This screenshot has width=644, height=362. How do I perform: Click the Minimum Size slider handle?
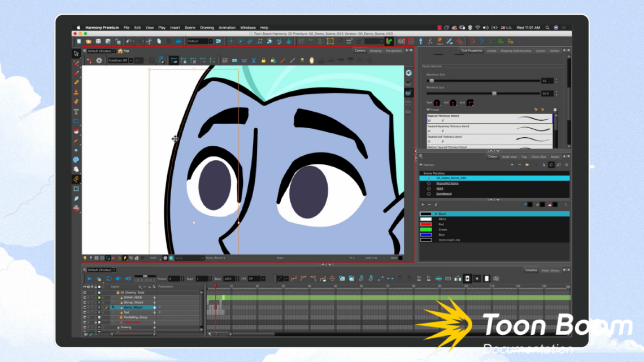pos(494,94)
